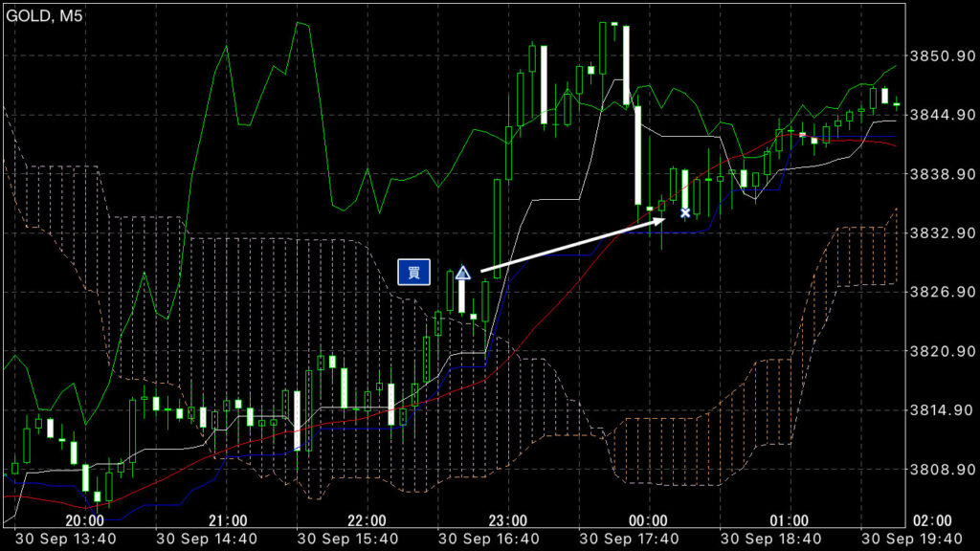Click the 3814.90 price axis label
This screenshot has height=551, width=980.
(x=942, y=410)
